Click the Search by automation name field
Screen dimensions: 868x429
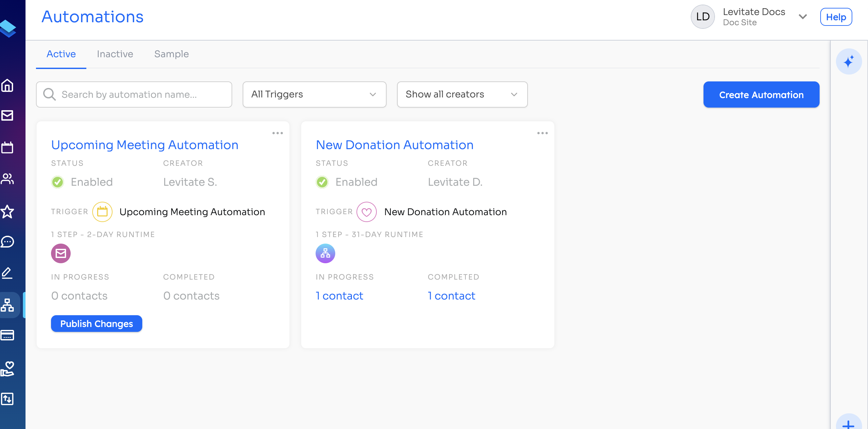pos(134,94)
